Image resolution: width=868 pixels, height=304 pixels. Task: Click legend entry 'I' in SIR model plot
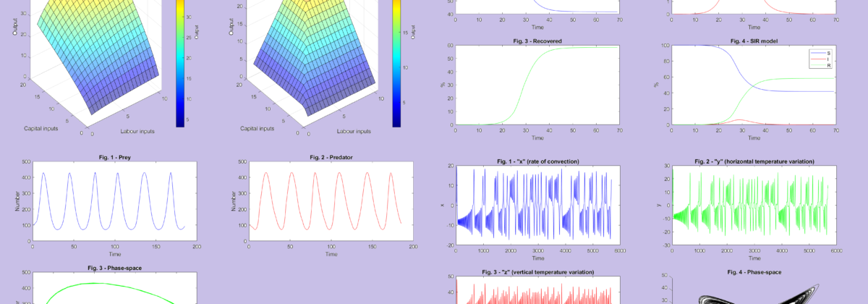coord(820,59)
